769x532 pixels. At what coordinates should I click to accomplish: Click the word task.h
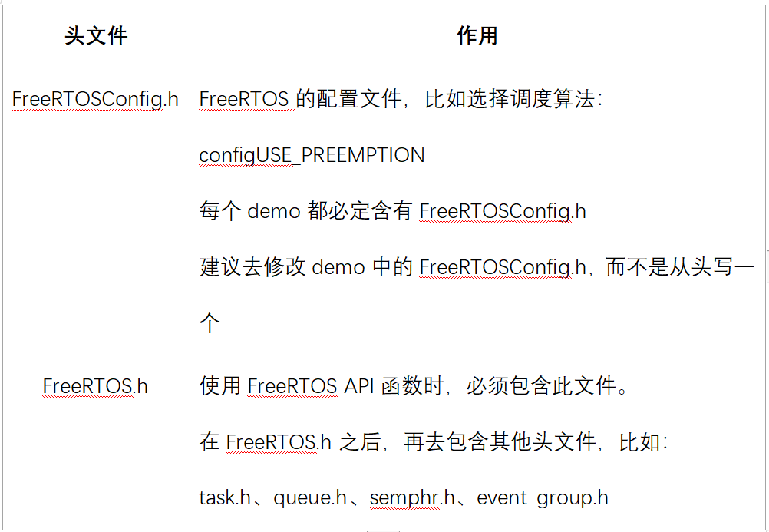pos(225,498)
